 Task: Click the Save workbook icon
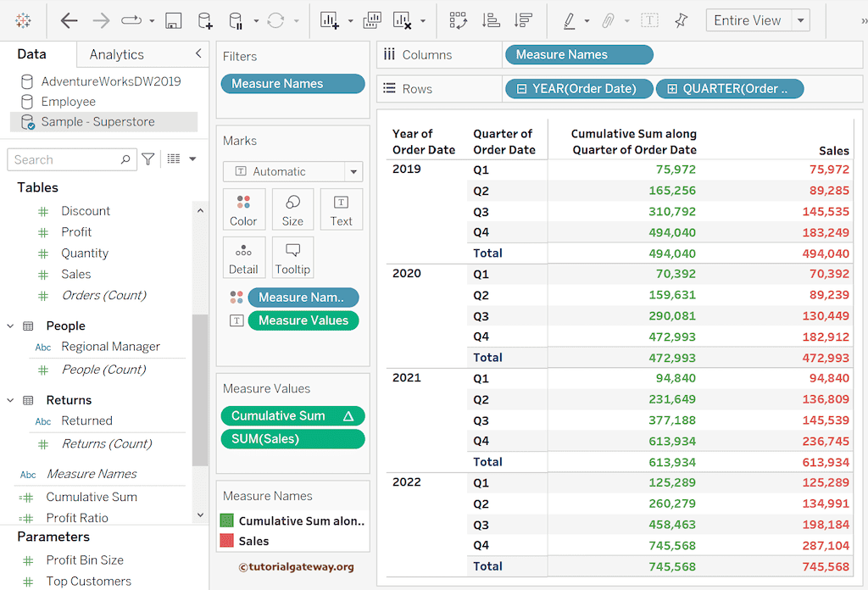(x=173, y=19)
